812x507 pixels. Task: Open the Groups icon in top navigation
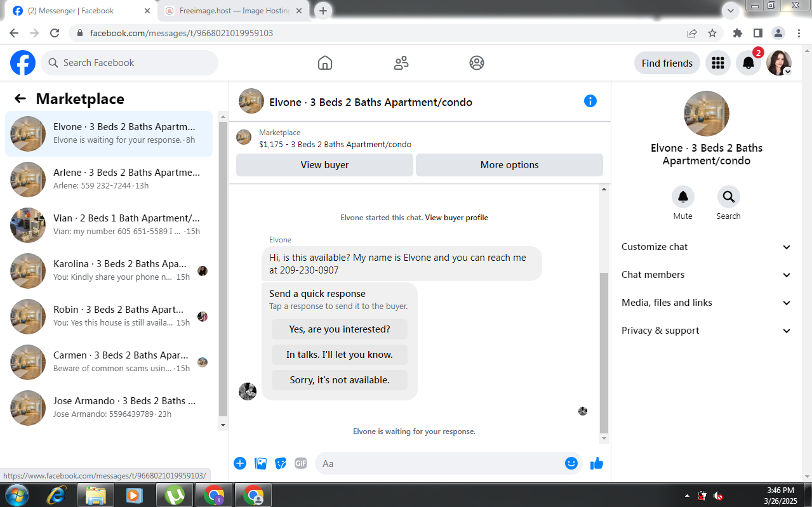[x=477, y=63]
